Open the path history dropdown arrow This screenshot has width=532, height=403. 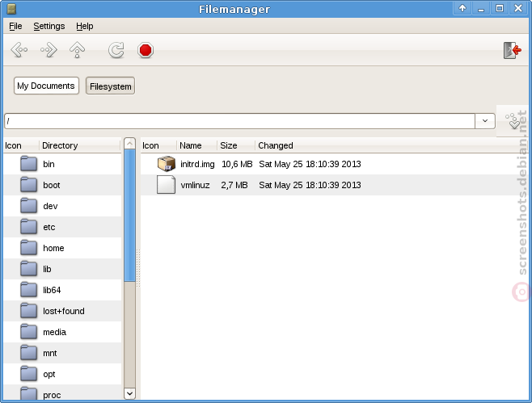click(485, 121)
